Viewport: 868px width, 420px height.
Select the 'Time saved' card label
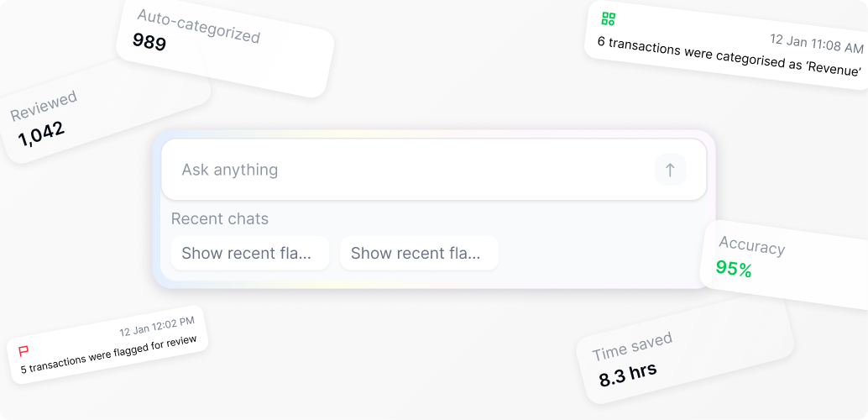tap(632, 346)
